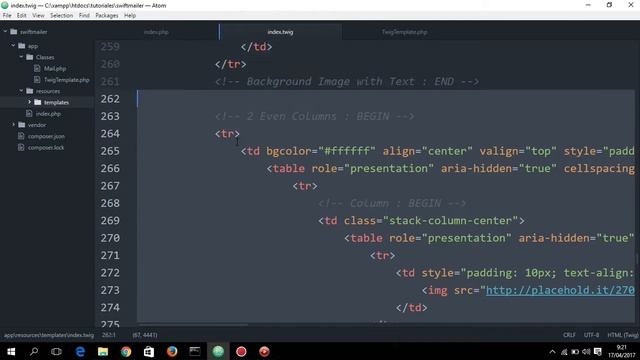Open the Help menu

[x=130, y=16]
